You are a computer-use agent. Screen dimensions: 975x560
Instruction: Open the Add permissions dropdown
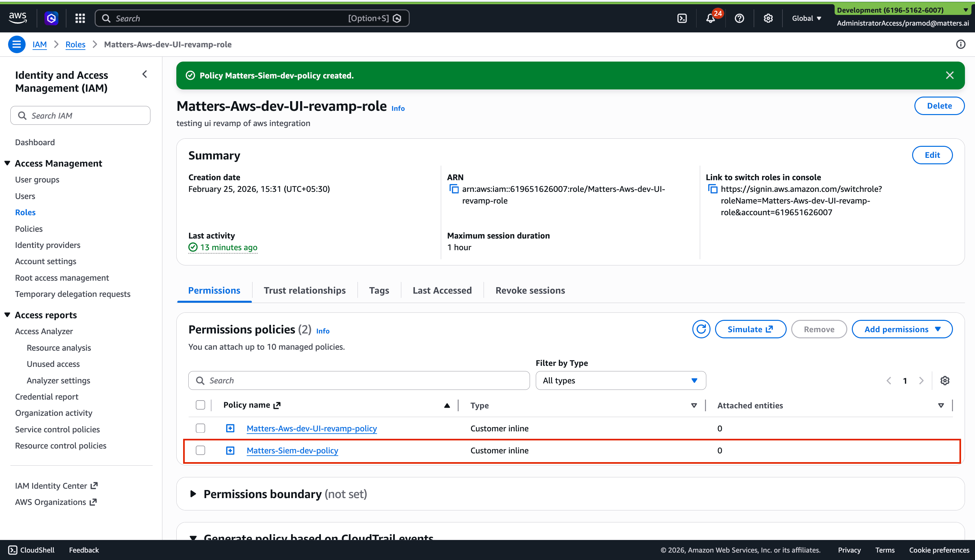(902, 329)
